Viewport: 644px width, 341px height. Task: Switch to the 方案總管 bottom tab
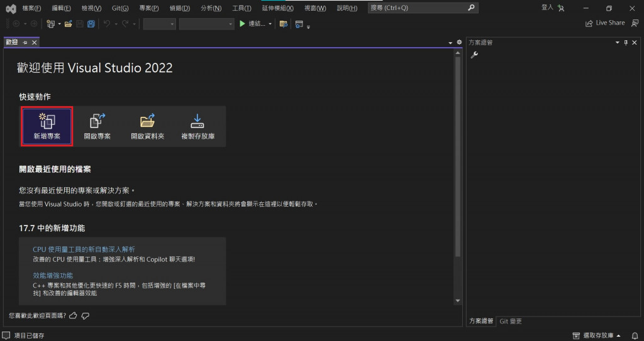point(481,322)
